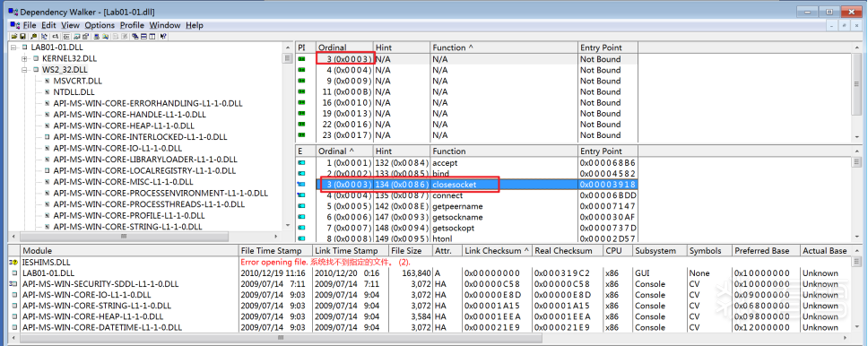The width and height of the screenshot is (868, 346).
Task: Click the Open file toolbar icon
Action: point(14,36)
